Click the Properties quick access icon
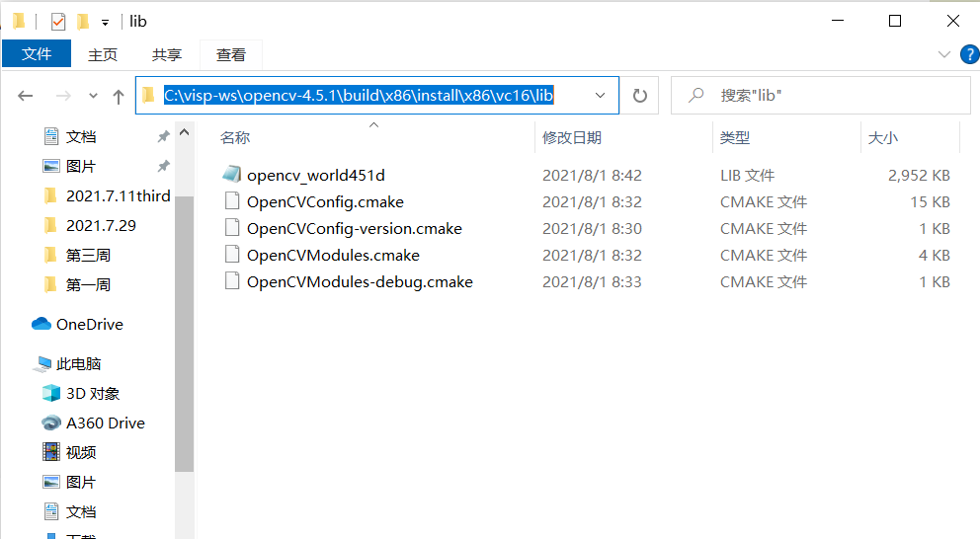The image size is (980, 539). pos(58,22)
